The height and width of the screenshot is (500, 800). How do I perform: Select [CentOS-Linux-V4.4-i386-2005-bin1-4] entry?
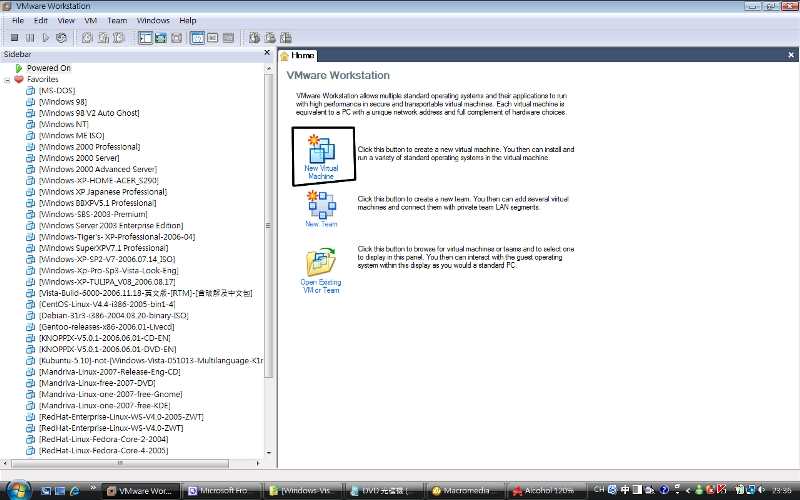pyautogui.click(x=107, y=304)
